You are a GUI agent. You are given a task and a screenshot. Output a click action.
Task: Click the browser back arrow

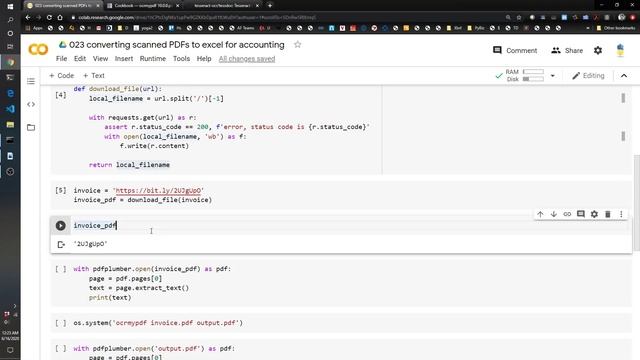28,18
